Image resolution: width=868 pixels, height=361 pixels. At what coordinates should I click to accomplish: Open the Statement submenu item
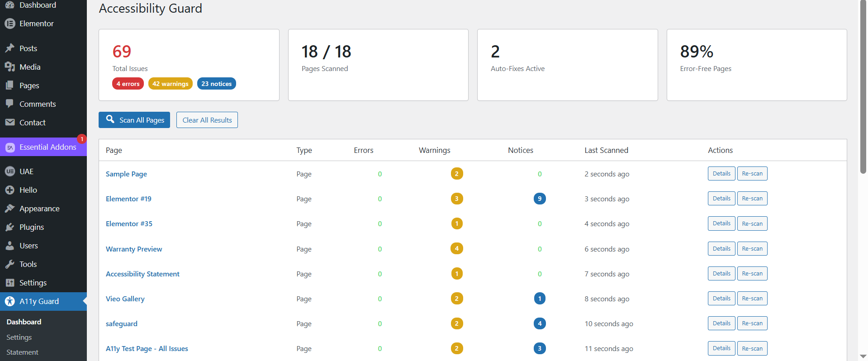tap(22, 352)
